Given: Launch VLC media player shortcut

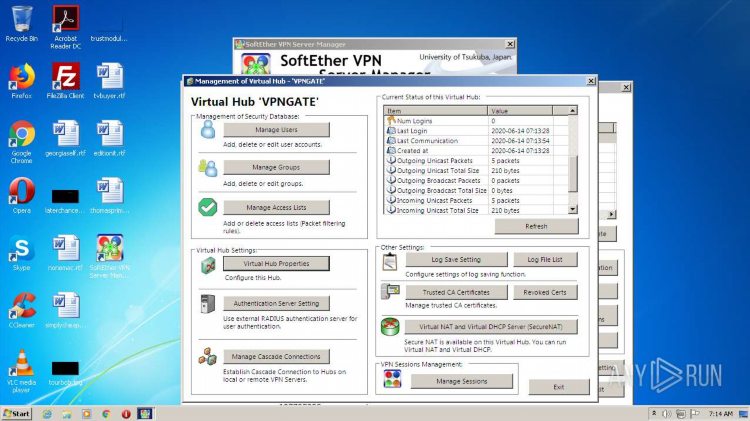Looking at the screenshot, I should [22, 371].
